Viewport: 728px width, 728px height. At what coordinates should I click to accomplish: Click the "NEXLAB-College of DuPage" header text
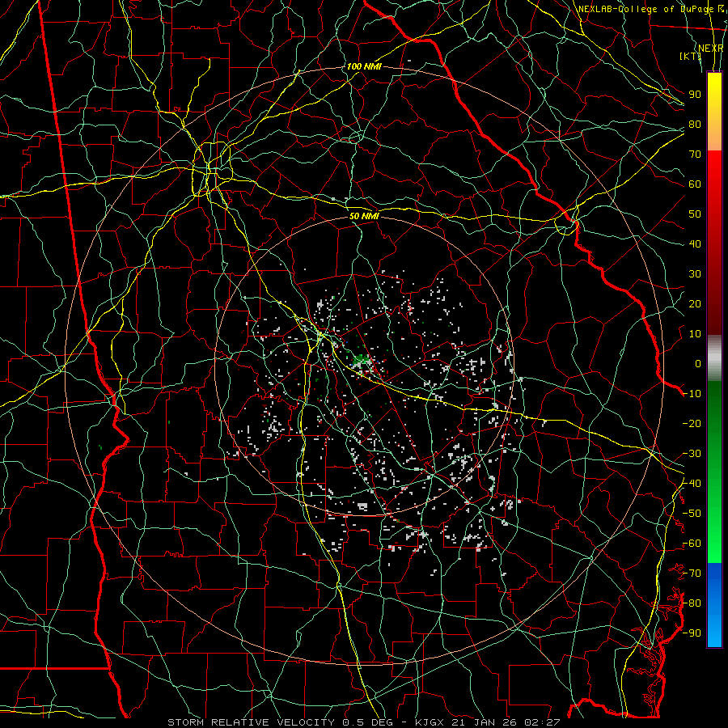pos(647,9)
